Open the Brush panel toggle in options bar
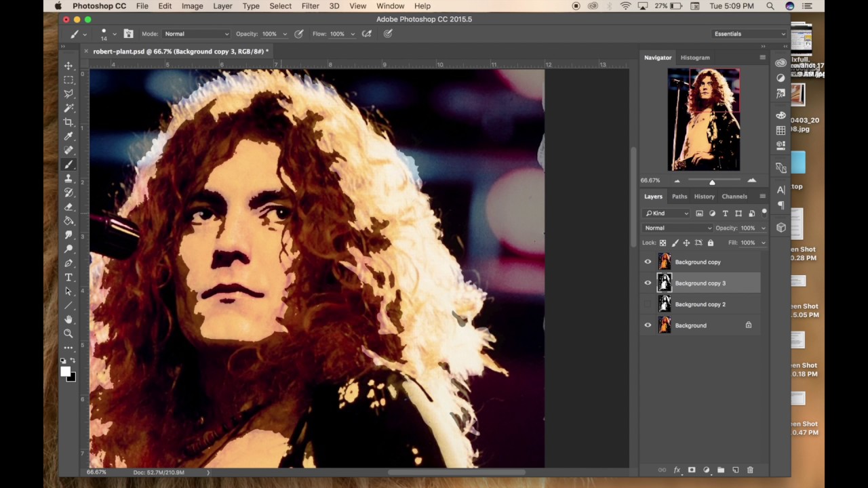Screen dimensions: 868x488 (128, 34)
